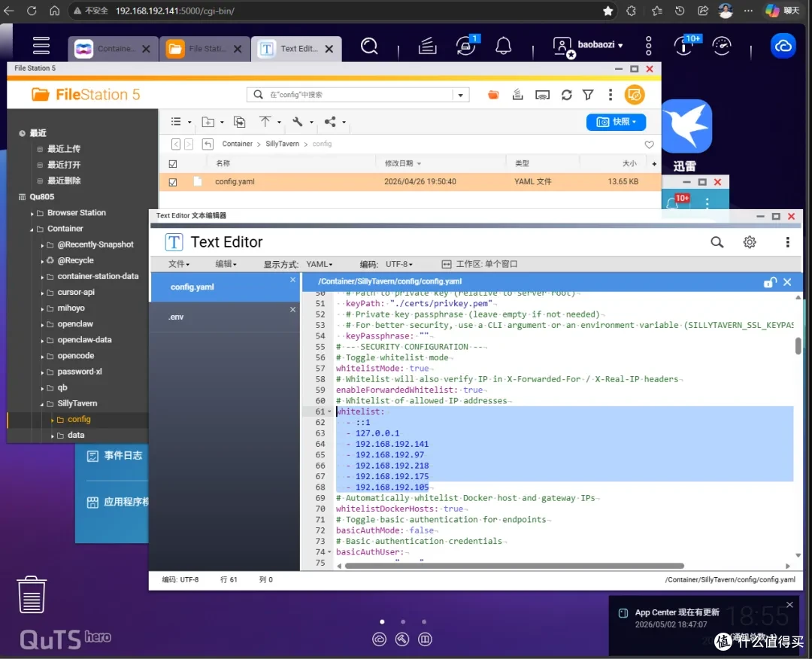The height and width of the screenshot is (659, 812).
Task: Click the File Station network media player icon
Action: (542, 95)
